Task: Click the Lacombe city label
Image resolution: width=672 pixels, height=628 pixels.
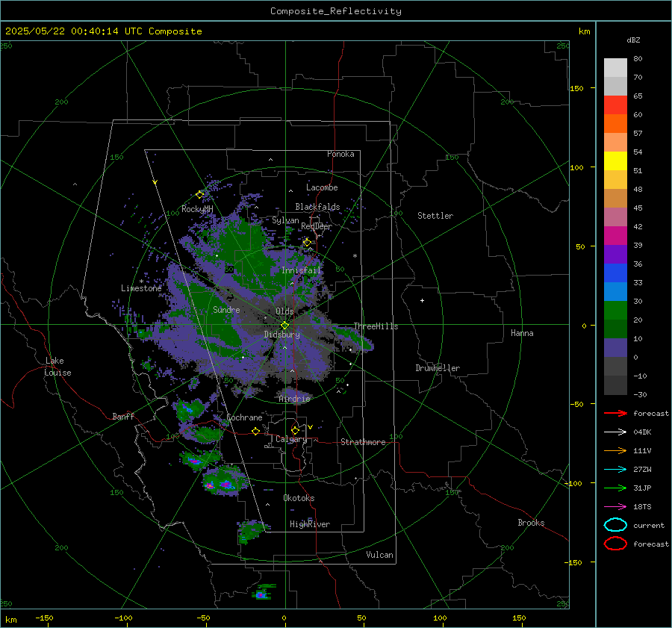Action: click(x=322, y=187)
